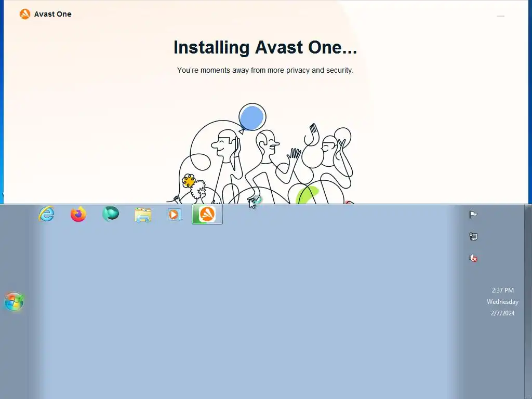
Task: Open Windows Explorer folder icon in taskbar
Action: click(143, 215)
